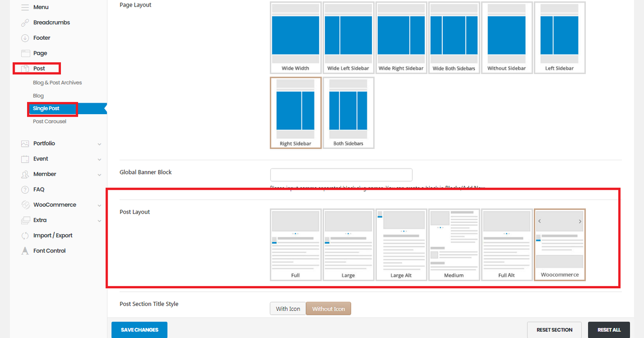Screen dimensions: 644x338
Task: Choose Without Sidebar page layout
Action: (x=507, y=38)
